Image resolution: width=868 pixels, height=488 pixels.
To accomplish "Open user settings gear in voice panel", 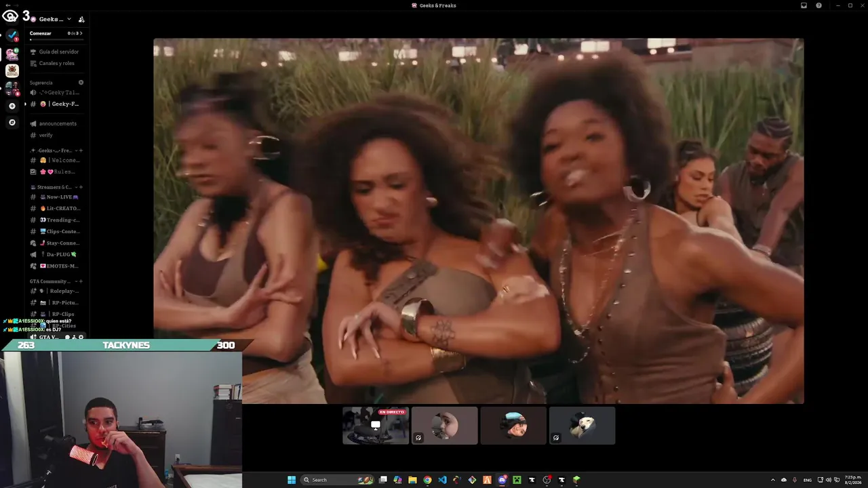I will pos(81,337).
